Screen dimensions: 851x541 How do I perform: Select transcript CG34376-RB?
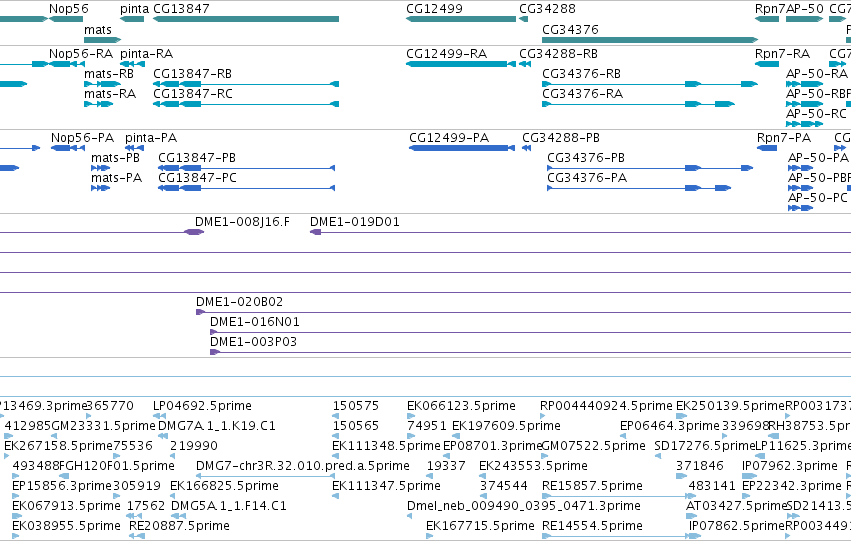[x=581, y=74]
